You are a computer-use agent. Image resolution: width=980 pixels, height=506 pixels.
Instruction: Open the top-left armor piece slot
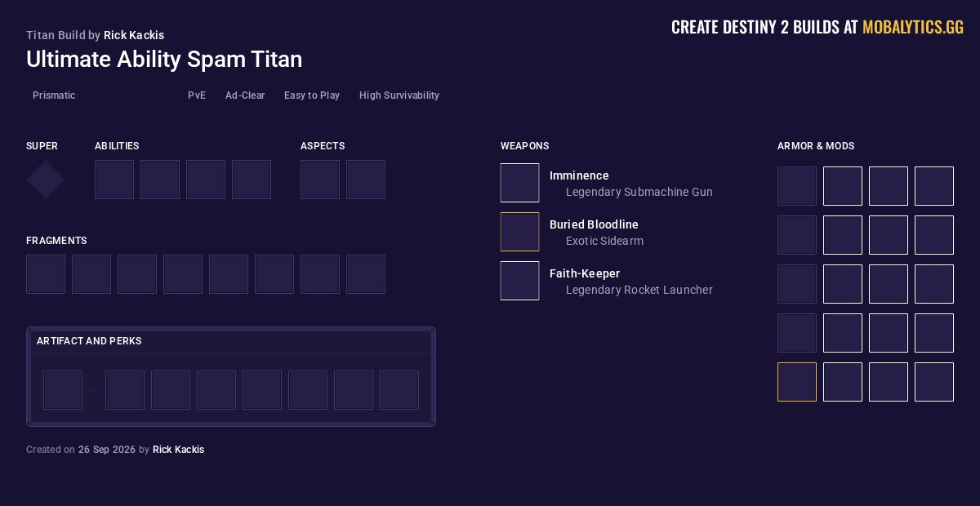(x=797, y=186)
